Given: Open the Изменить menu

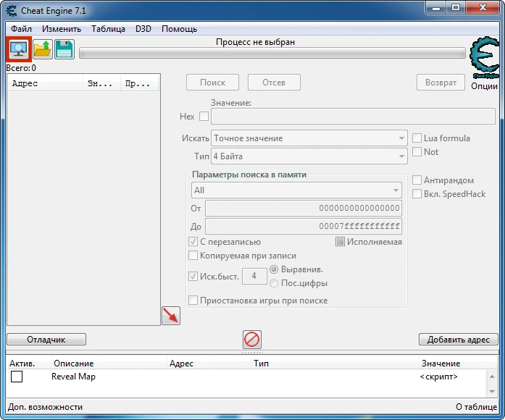Looking at the screenshot, I should coord(62,29).
